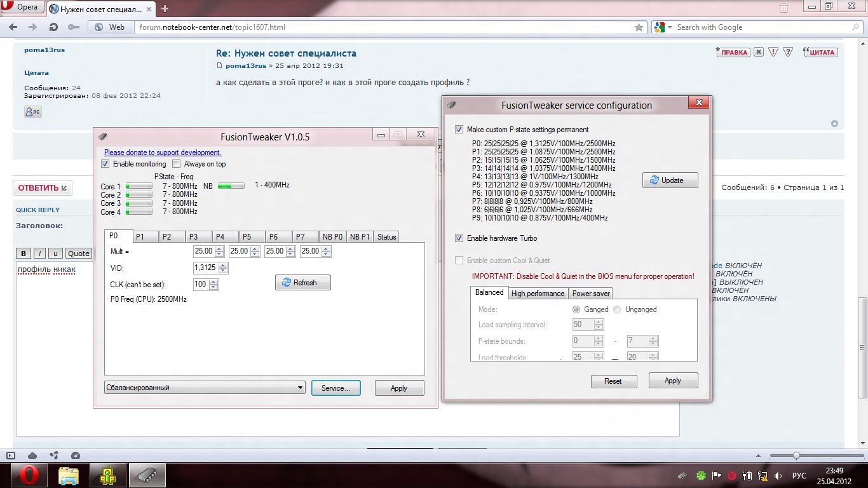868x488 pixels.
Task: Click the Update button in service configuration
Action: pos(670,180)
